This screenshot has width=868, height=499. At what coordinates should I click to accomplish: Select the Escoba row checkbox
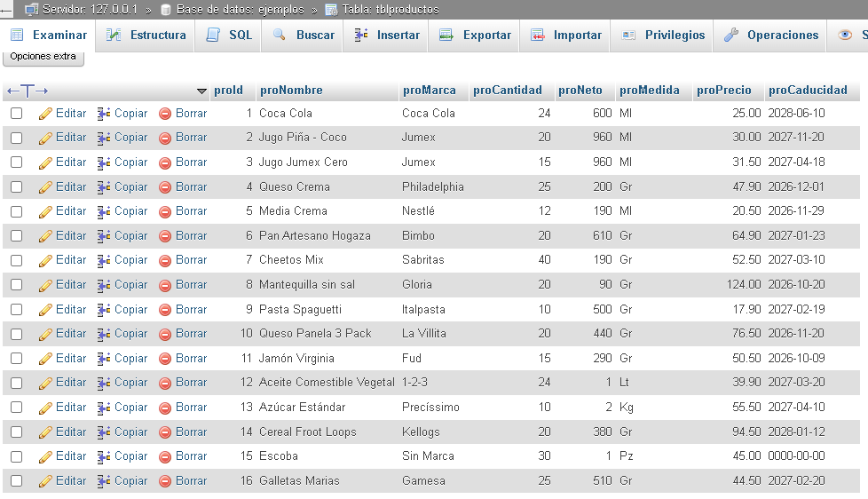point(17,457)
